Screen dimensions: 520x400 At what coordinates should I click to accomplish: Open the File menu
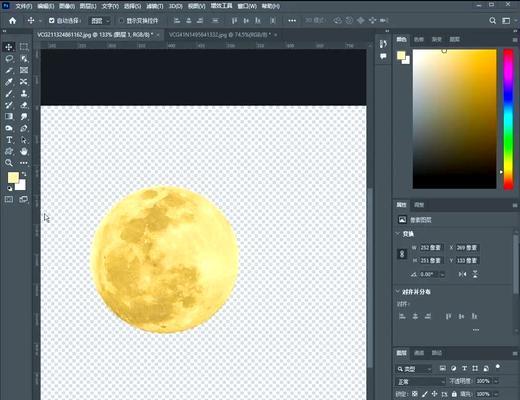click(x=24, y=6)
